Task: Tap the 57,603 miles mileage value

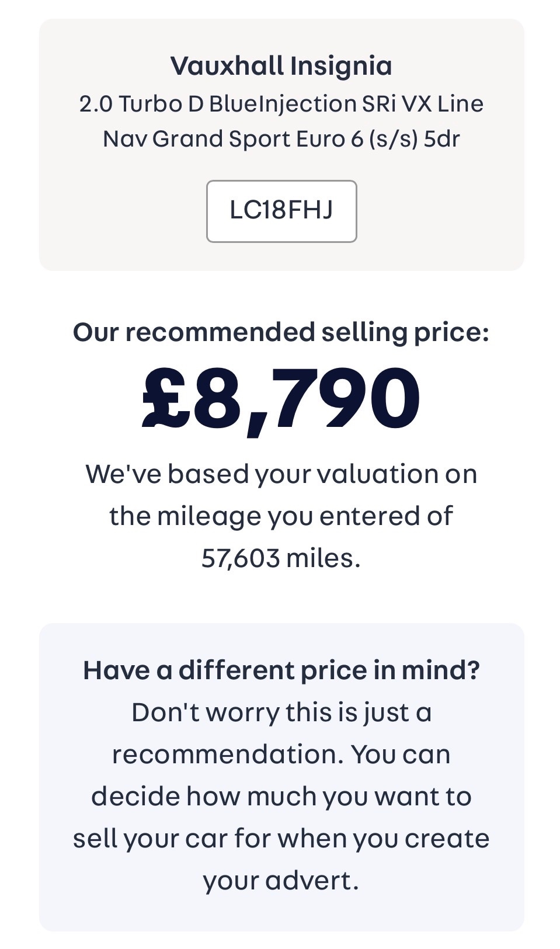Action: pyautogui.click(x=281, y=558)
